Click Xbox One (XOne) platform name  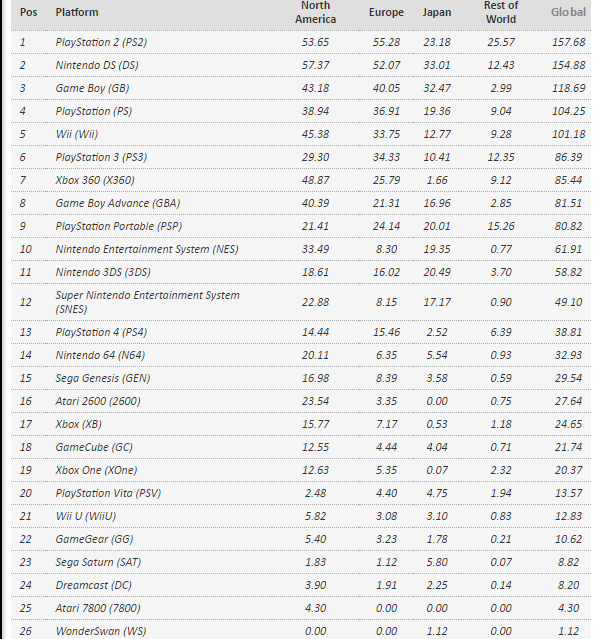click(x=96, y=470)
